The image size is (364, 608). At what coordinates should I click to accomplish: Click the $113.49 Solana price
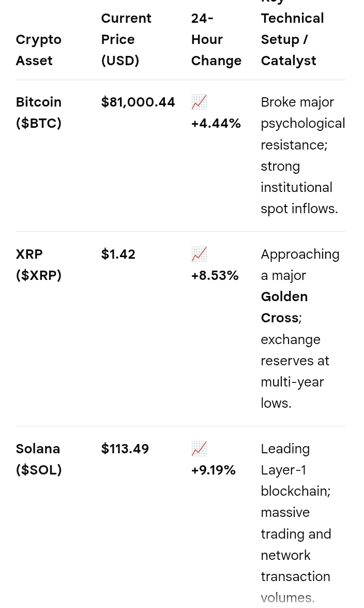click(125, 449)
